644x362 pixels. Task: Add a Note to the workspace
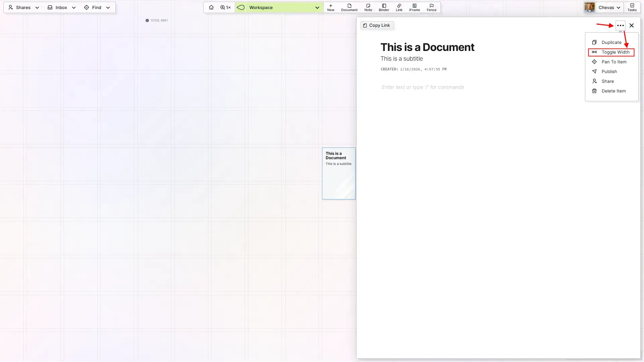click(x=368, y=7)
